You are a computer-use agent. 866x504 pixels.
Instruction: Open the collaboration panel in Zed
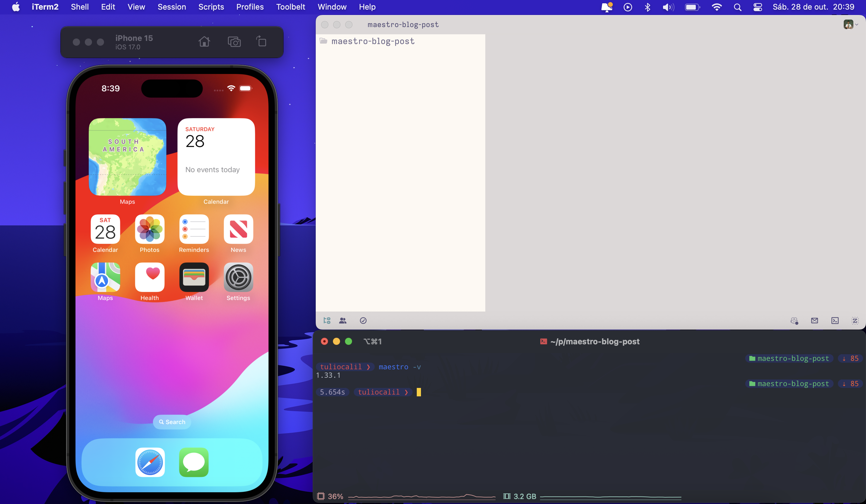click(342, 321)
